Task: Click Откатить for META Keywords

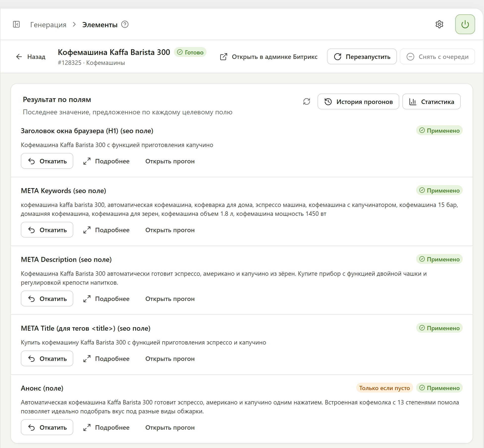Action: pyautogui.click(x=47, y=230)
